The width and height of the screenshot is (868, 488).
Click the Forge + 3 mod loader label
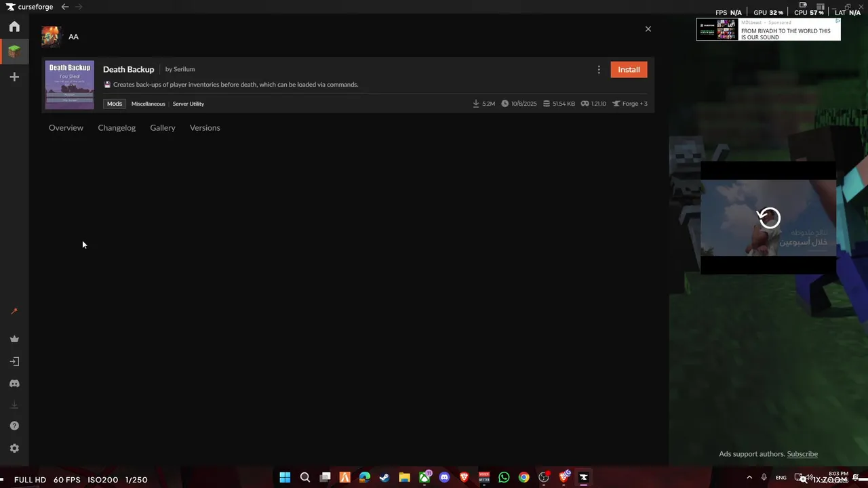630,104
